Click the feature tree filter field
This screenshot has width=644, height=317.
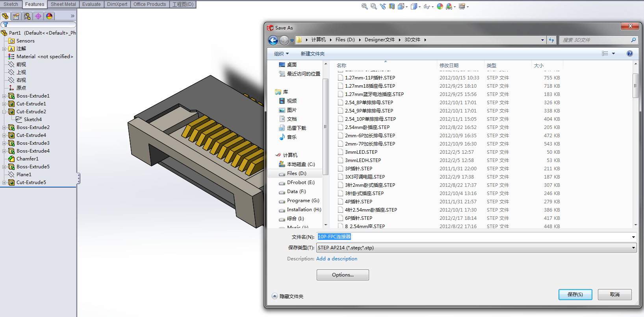[38, 25]
